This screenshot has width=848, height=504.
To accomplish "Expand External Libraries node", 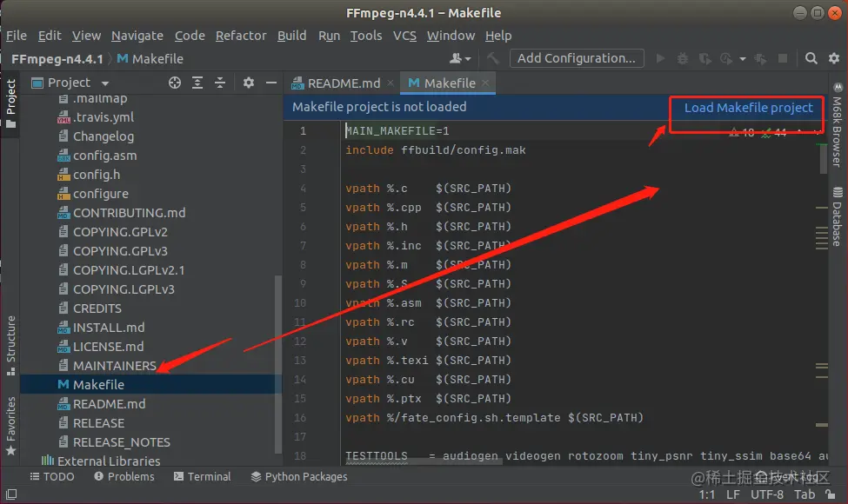I will pyautogui.click(x=103, y=461).
